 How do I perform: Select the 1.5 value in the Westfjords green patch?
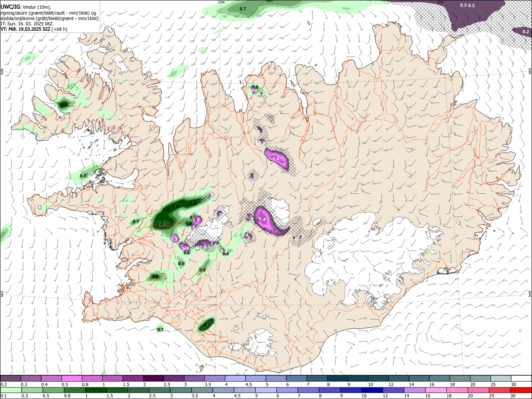pos(63,105)
